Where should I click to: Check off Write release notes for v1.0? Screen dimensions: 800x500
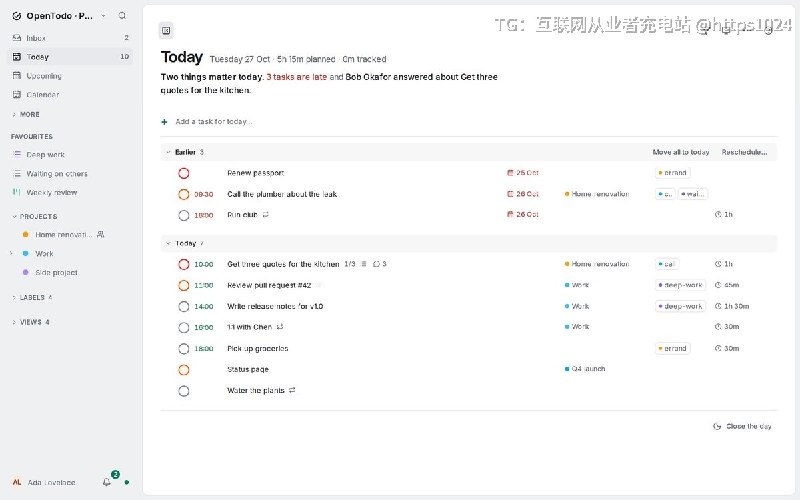[184, 307]
